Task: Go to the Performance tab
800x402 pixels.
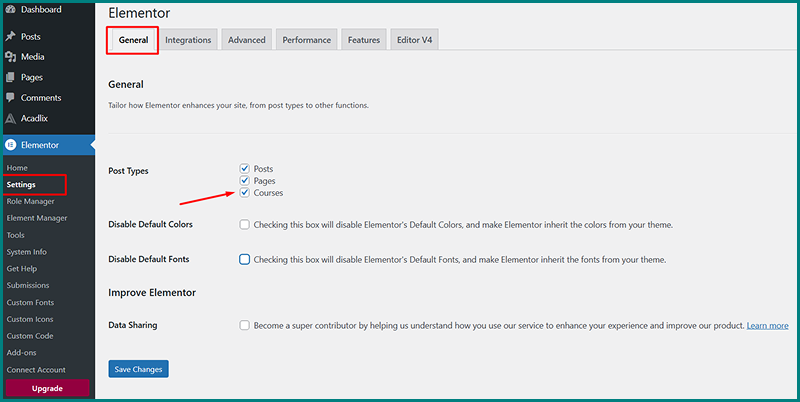Action: (x=307, y=40)
